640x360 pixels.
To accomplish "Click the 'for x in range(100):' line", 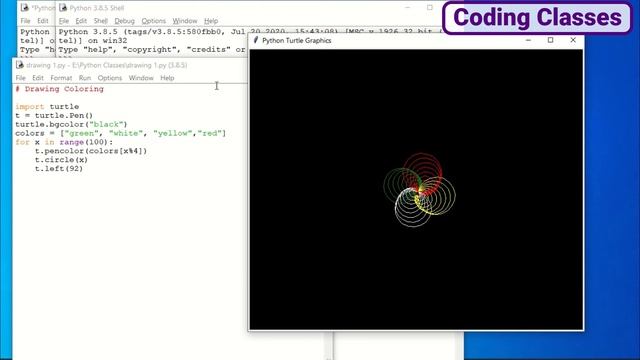I will pos(64,142).
